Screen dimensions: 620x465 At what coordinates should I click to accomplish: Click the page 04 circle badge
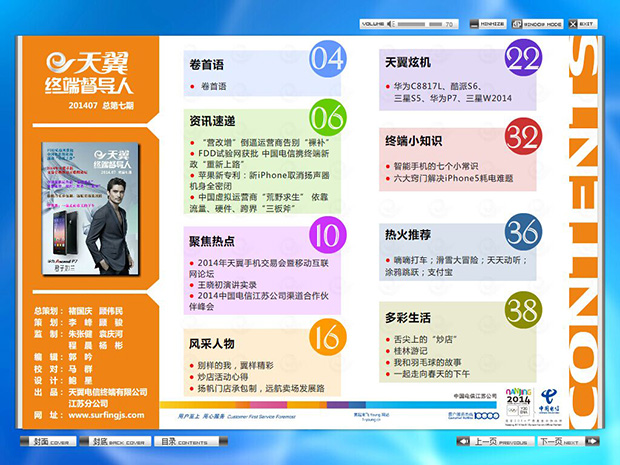pyautogui.click(x=327, y=59)
